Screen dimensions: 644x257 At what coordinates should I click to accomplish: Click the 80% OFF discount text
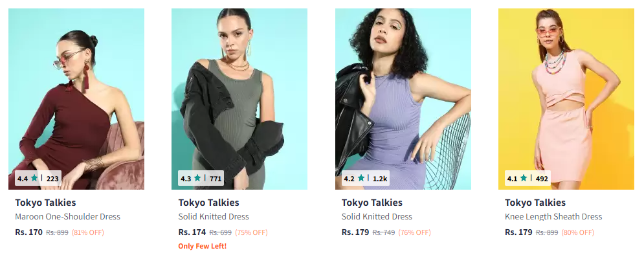578,232
